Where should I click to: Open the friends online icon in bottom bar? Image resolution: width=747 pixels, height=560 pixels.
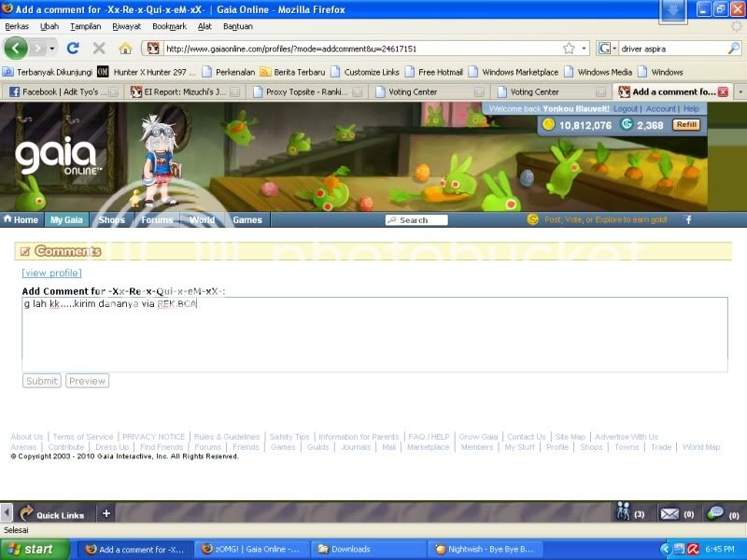pos(624,512)
